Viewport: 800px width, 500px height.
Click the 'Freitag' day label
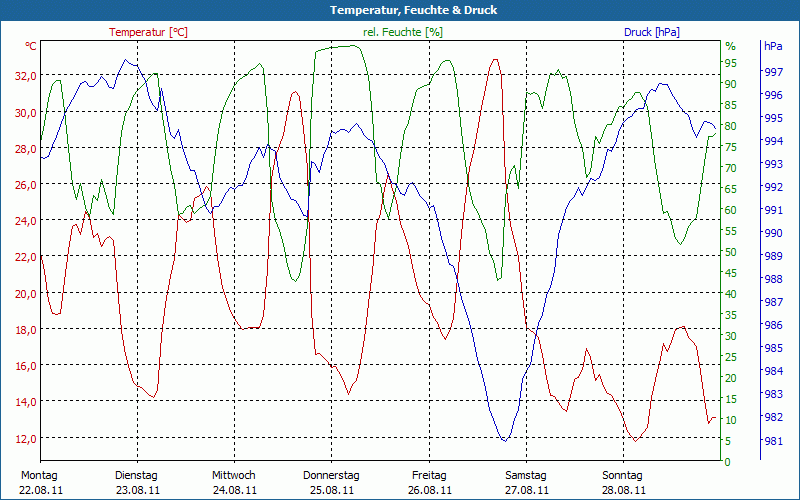[429, 476]
